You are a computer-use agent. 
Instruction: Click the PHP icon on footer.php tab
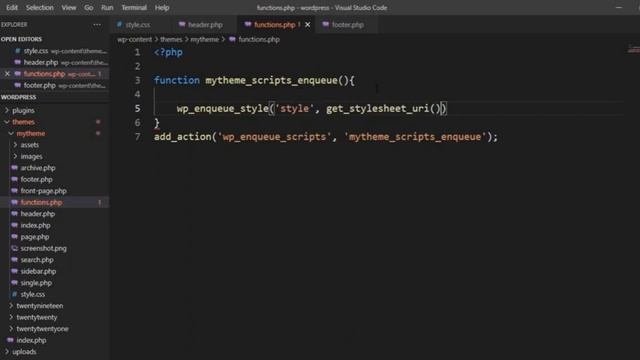325,24
